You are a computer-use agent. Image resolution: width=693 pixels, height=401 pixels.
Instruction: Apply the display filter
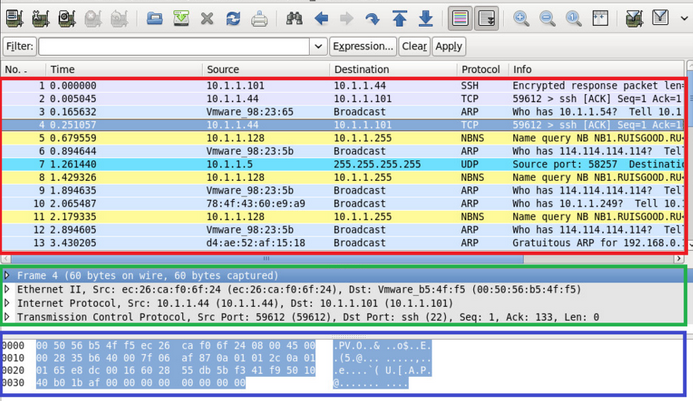449,46
